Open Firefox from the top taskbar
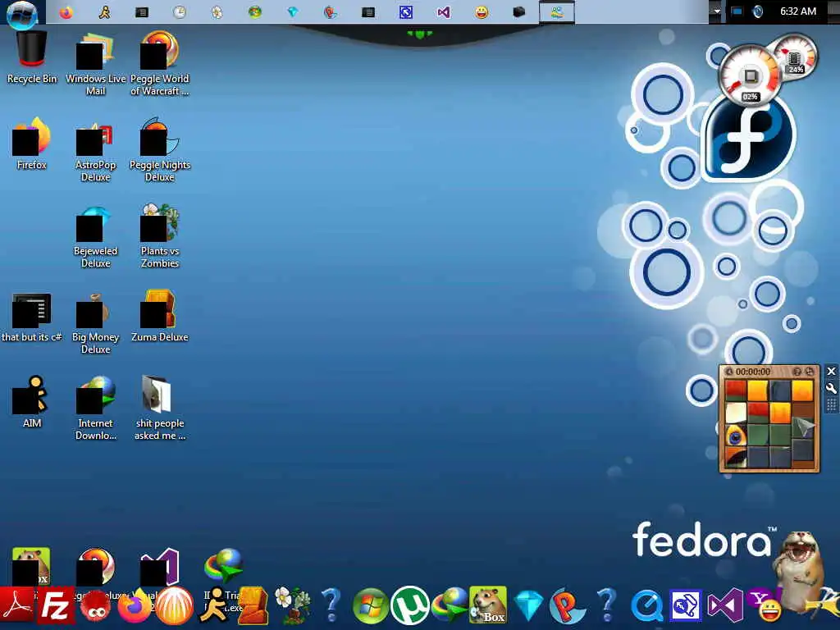Viewport: 840px width, 630px height. pyautogui.click(x=66, y=11)
